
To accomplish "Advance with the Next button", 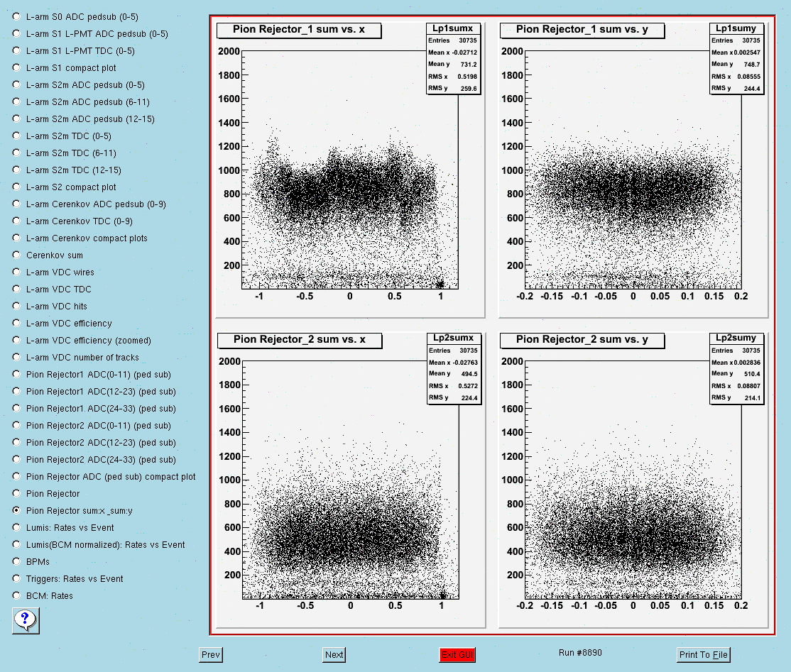I will (x=334, y=654).
